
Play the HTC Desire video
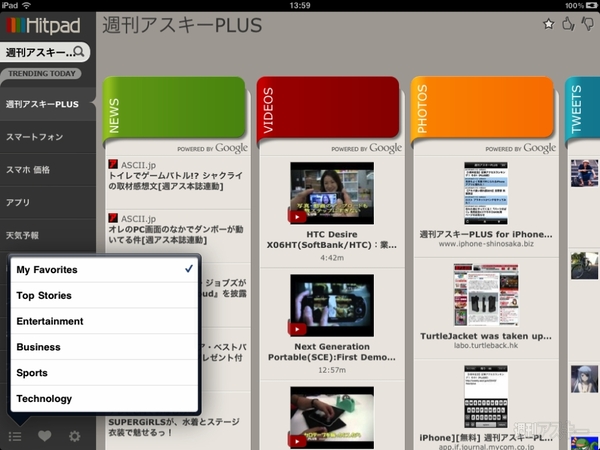coord(332,193)
